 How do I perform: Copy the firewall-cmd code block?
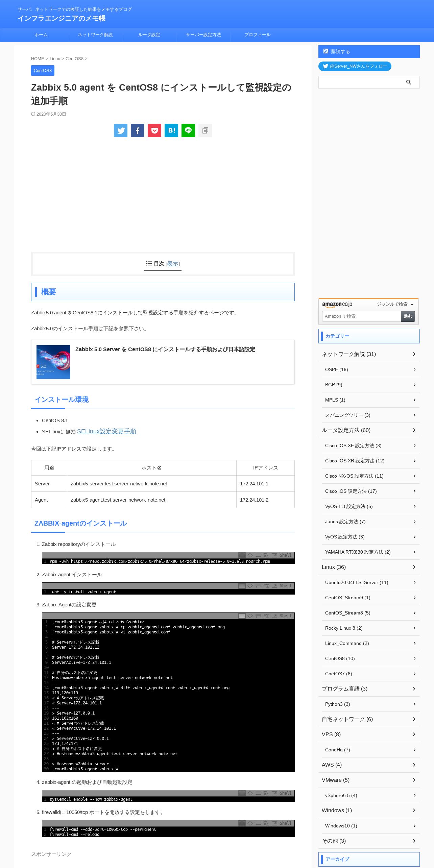click(266, 823)
